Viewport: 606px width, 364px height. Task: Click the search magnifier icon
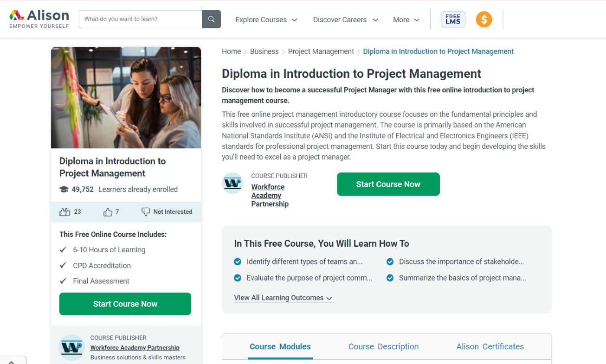211,19
